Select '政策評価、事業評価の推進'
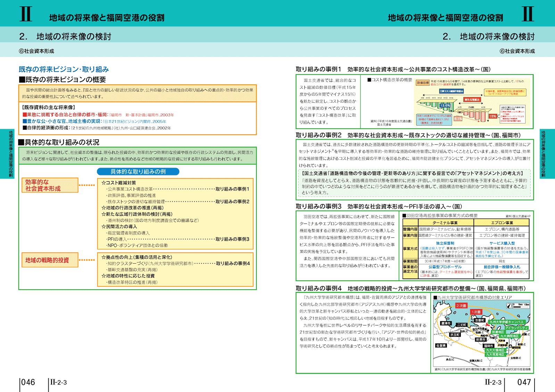This screenshot has width=555, height=392. (x=131, y=195)
